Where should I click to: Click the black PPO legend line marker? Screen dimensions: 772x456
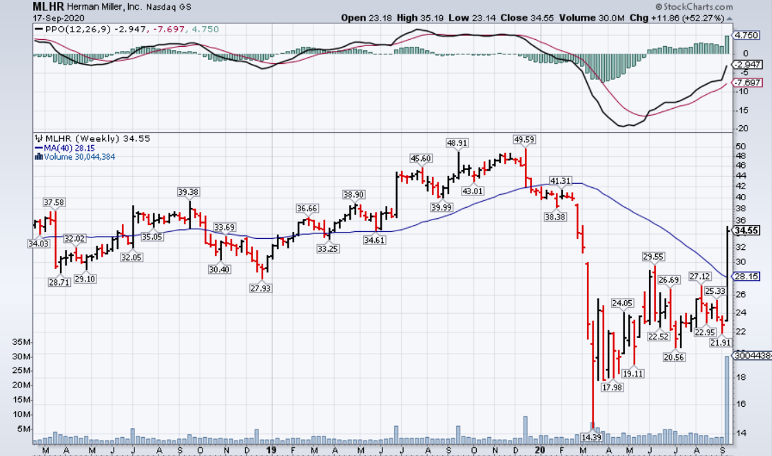coord(38,30)
